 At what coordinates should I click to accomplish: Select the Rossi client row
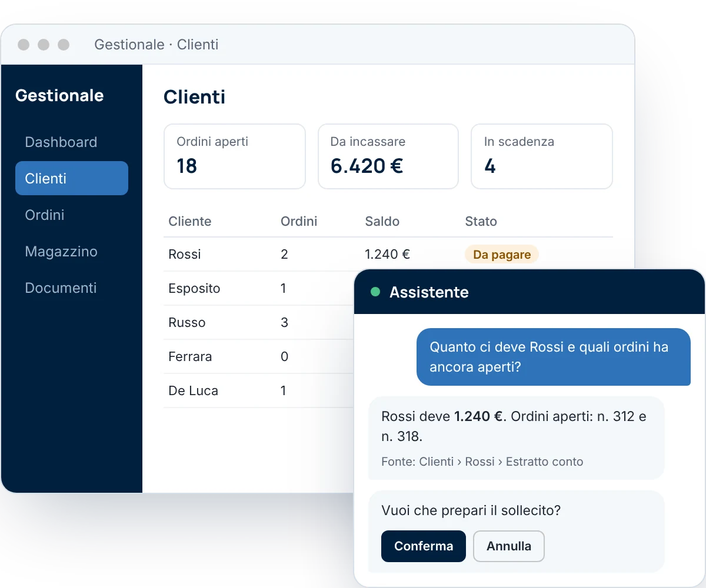tap(388, 254)
